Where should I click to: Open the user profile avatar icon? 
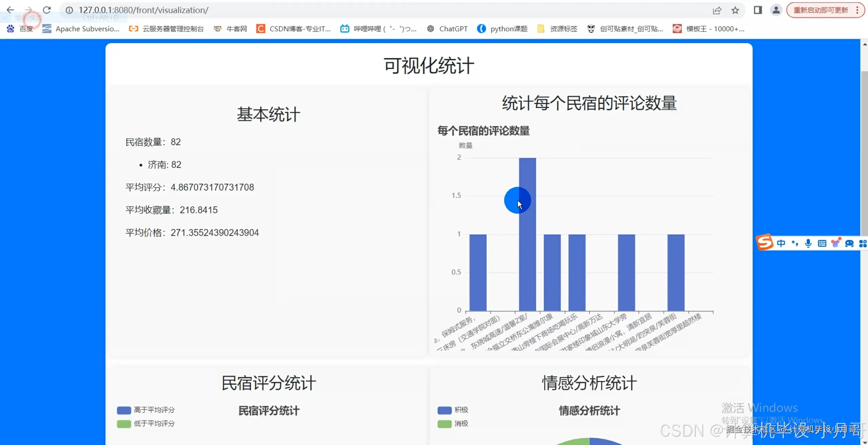click(x=776, y=10)
